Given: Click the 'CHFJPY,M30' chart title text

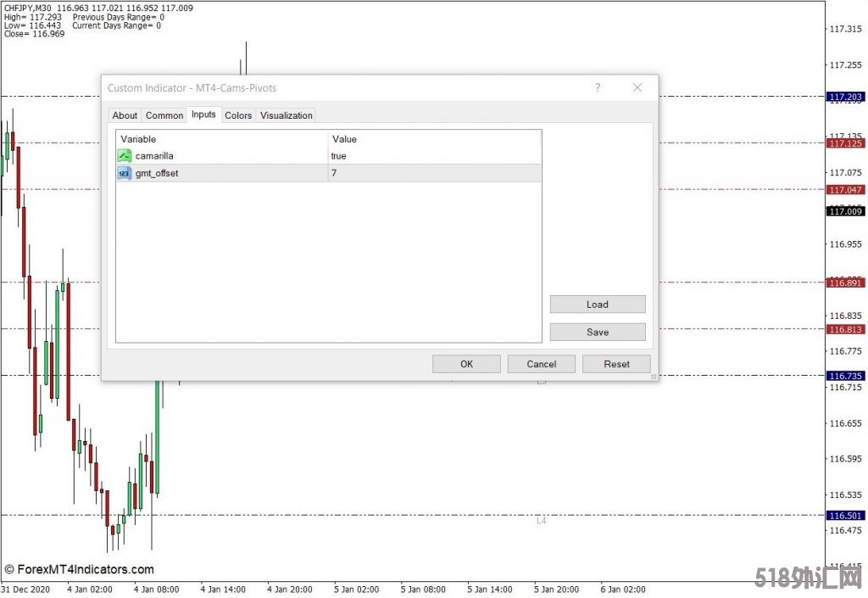Looking at the screenshot, I should tap(28, 8).
